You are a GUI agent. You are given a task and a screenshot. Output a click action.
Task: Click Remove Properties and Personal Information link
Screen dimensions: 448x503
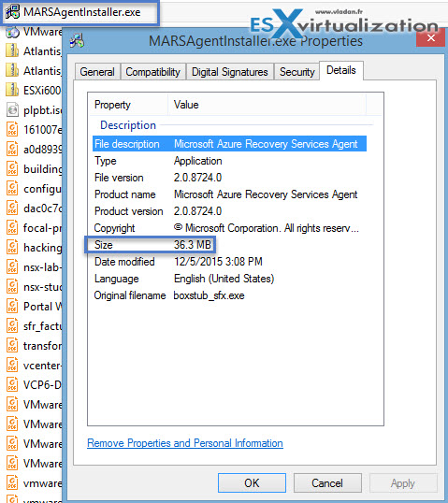point(185,443)
